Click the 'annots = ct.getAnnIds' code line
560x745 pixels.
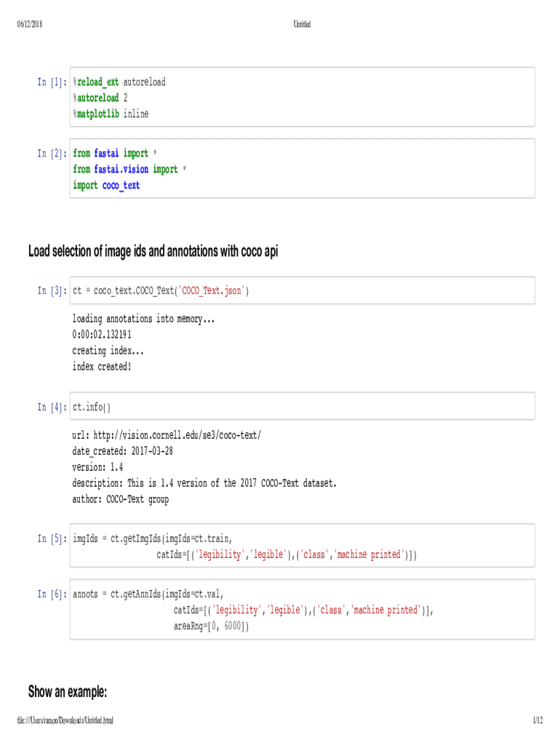point(148,594)
